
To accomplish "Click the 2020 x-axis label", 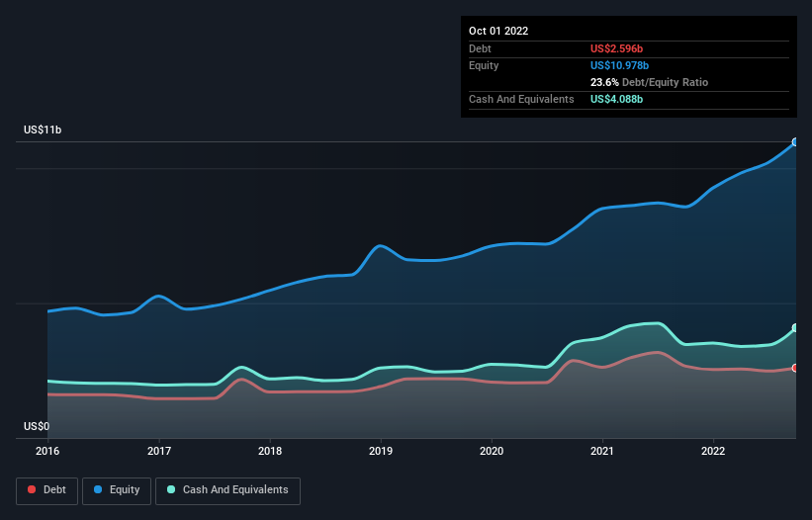I will coord(492,451).
